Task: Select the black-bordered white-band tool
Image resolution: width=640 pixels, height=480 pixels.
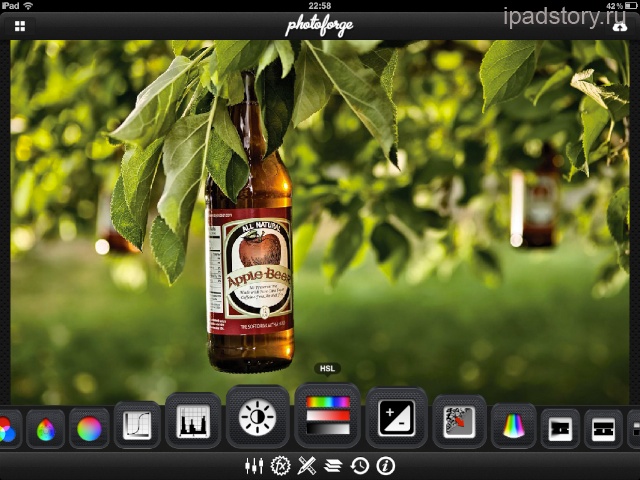Action: [x=603, y=429]
